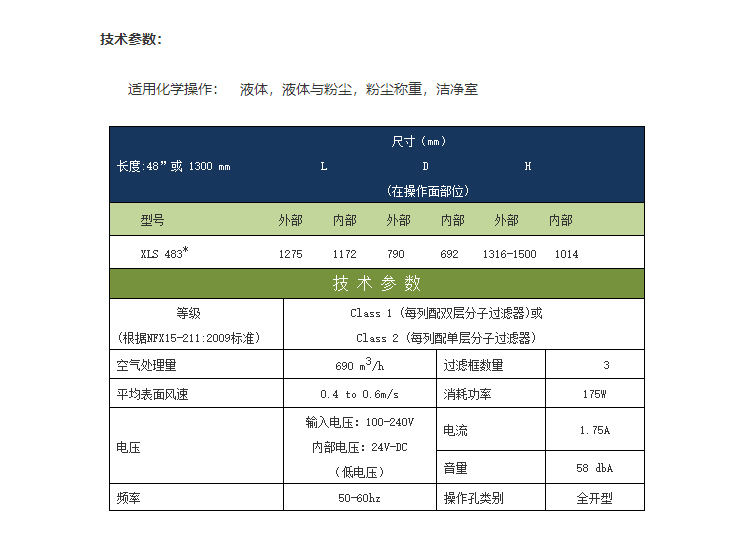Click the 690 m³/h value

(360, 364)
